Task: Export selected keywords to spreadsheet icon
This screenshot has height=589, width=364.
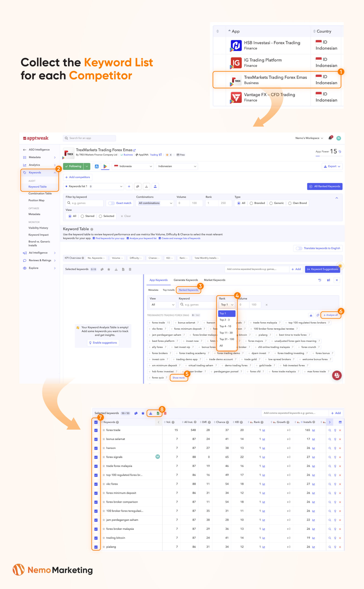Action: click(158, 413)
